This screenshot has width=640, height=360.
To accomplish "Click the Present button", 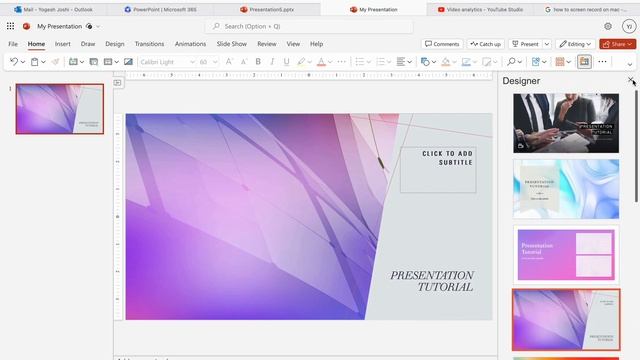I will coord(525,44).
